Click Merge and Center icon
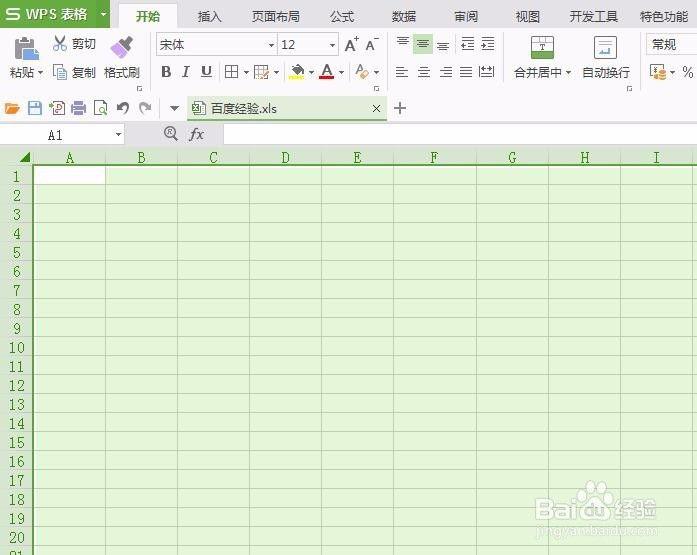Viewport: 697px width, 555px height. [x=542, y=48]
